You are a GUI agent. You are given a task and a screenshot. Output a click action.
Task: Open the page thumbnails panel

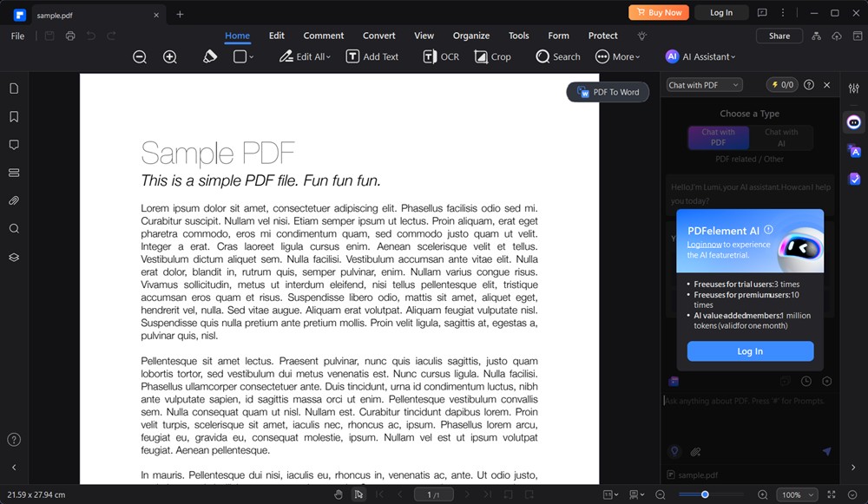coord(13,88)
